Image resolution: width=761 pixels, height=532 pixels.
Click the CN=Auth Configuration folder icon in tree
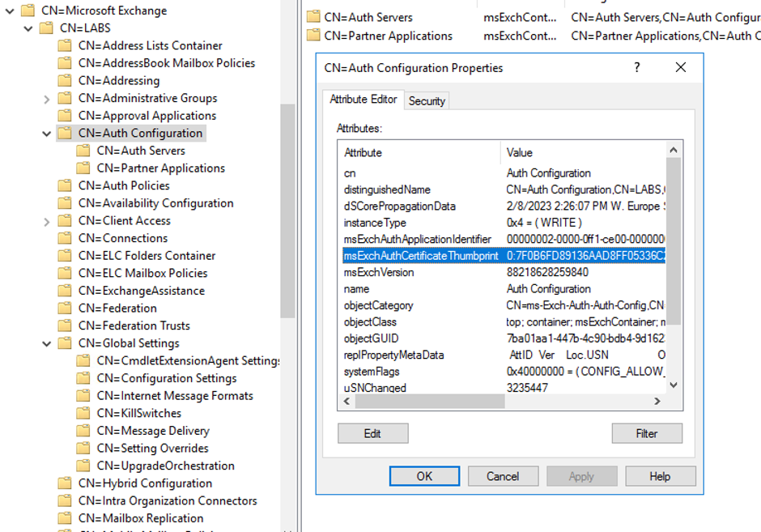click(x=65, y=133)
